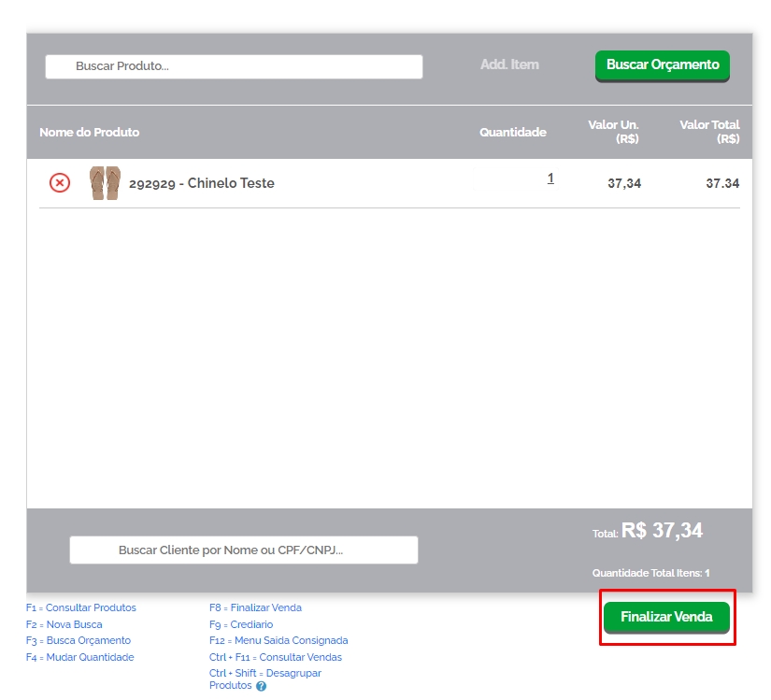This screenshot has width=771, height=700.
Task: Click the Add. Item button
Action: tap(509, 65)
